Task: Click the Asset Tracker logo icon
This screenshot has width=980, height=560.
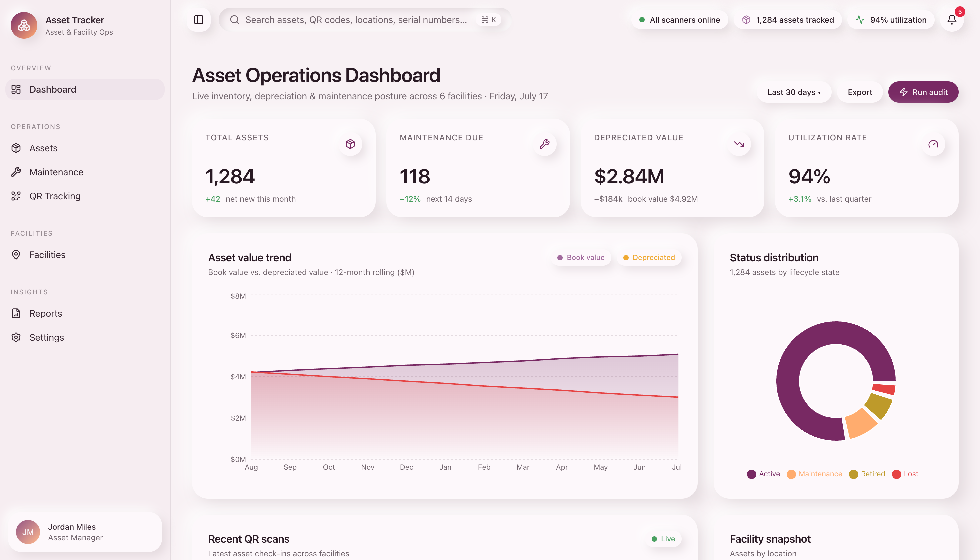Action: [24, 25]
